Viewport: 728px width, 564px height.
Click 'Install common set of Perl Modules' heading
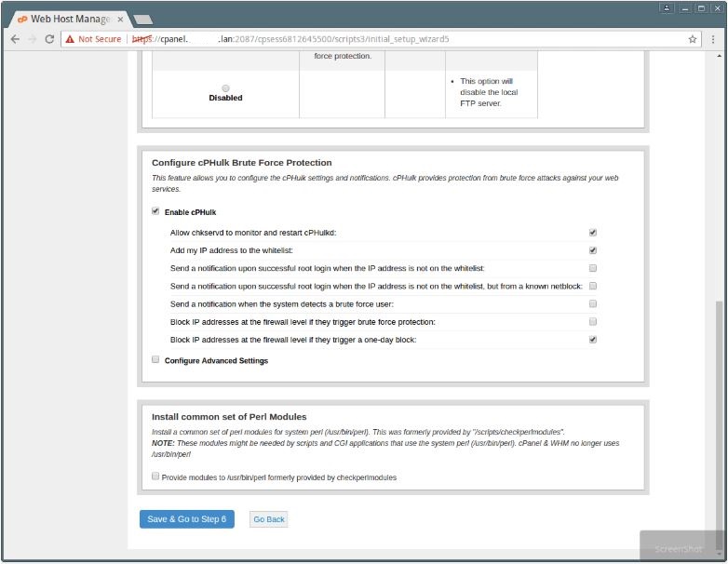tap(229, 417)
